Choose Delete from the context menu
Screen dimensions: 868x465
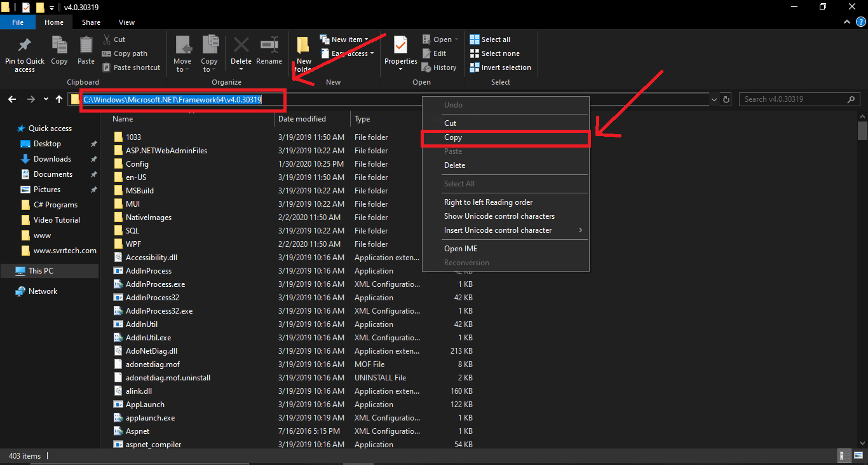click(506, 165)
